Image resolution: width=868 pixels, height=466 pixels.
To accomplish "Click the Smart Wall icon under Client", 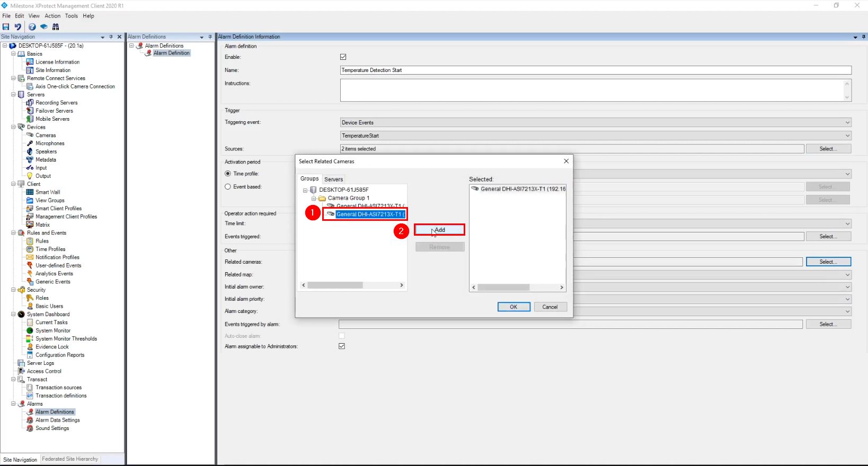I will (x=30, y=192).
